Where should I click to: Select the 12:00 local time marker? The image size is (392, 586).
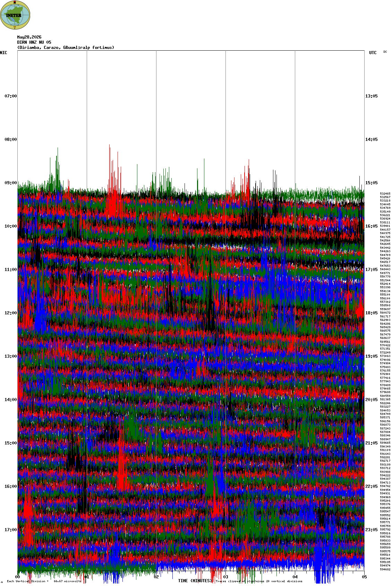point(11,313)
